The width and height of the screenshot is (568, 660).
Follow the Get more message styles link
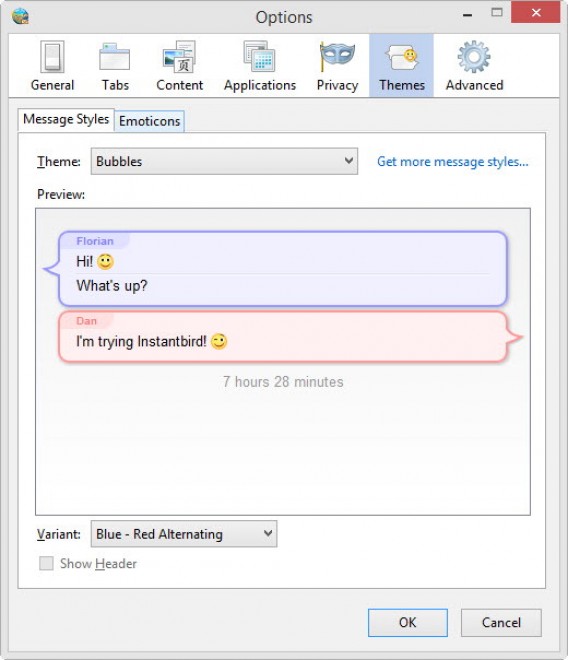pyautogui.click(x=453, y=162)
